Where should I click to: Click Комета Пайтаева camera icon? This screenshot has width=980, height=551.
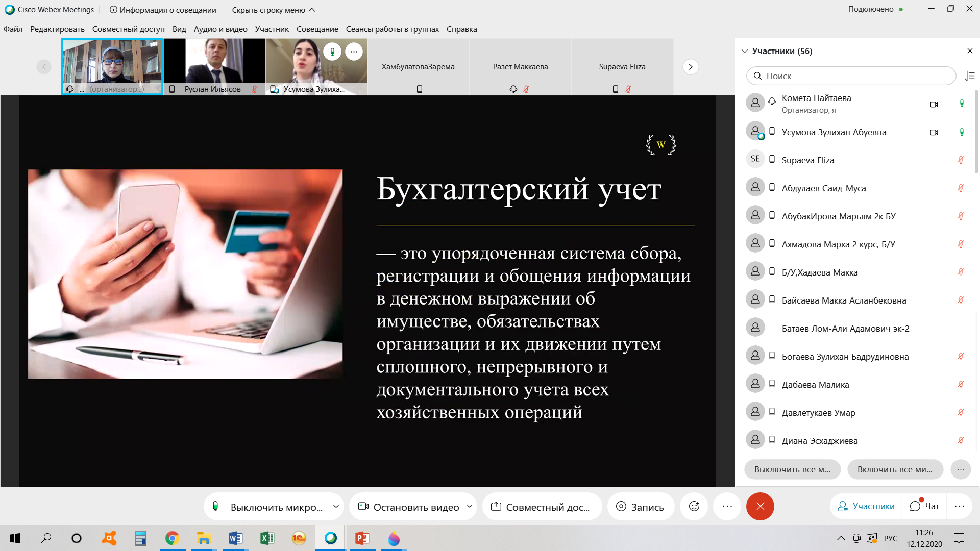tap(934, 104)
